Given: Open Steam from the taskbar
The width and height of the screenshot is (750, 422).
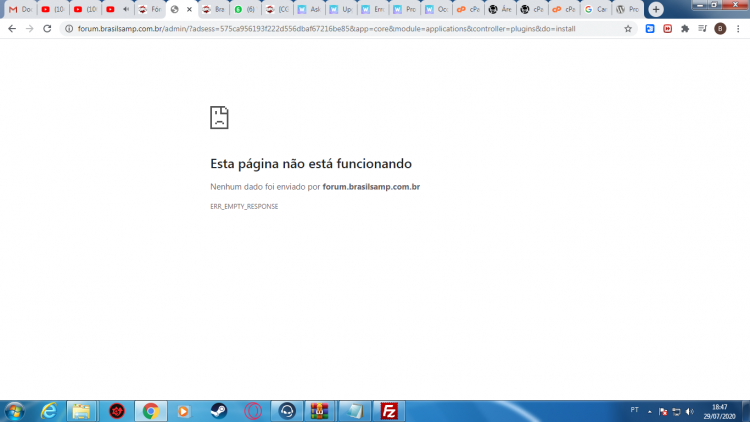Looking at the screenshot, I should [218, 411].
